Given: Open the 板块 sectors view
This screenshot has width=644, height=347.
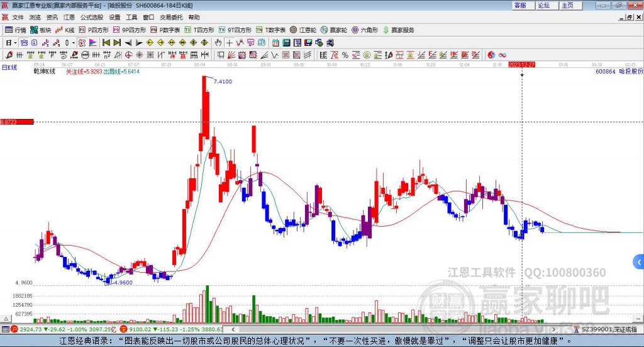Looking at the screenshot, I should point(41,30).
